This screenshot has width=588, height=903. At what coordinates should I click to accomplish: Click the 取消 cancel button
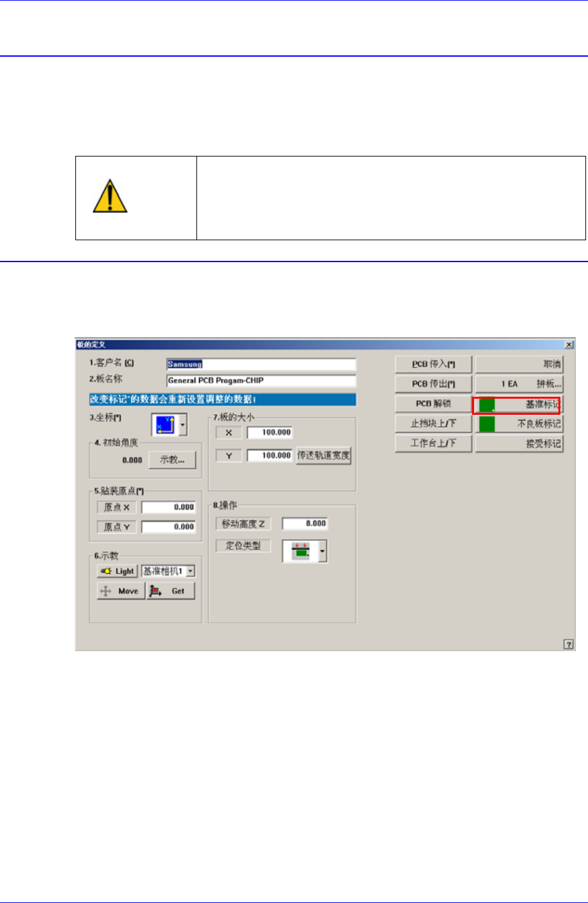[520, 365]
